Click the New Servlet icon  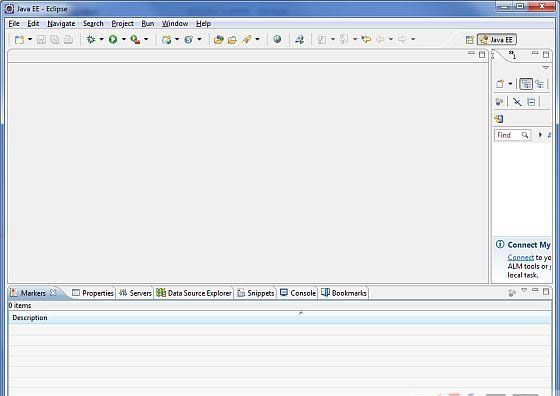pyautogui.click(x=189, y=39)
